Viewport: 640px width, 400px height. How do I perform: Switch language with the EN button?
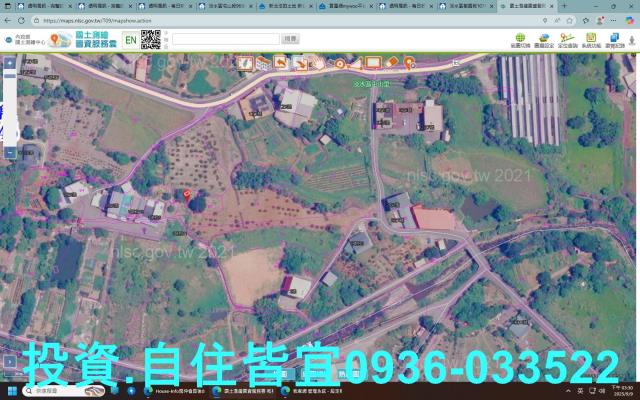coord(130,40)
